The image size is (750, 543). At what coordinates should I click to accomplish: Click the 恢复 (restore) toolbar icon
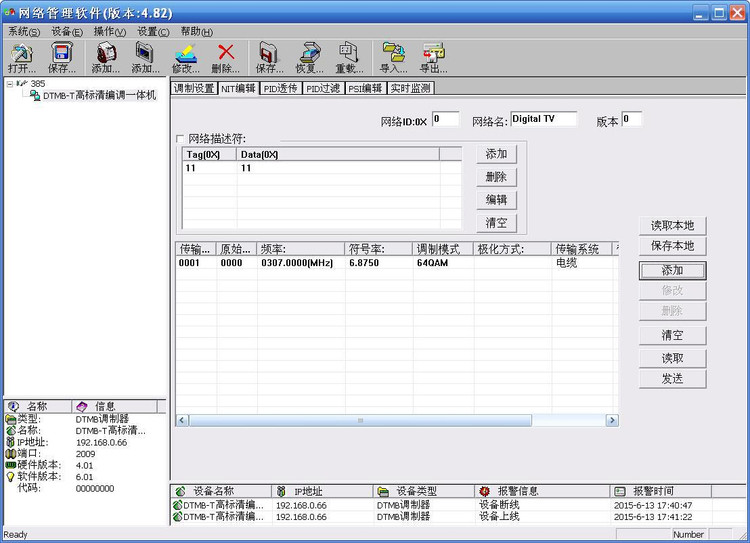309,57
